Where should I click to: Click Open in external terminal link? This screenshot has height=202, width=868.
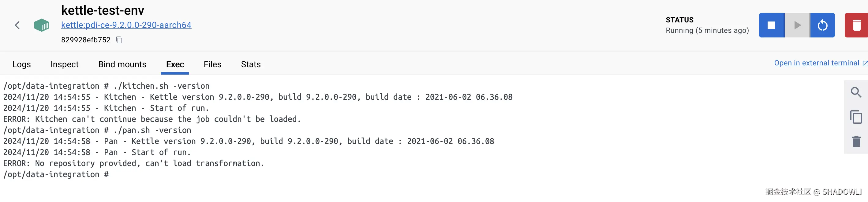click(817, 63)
